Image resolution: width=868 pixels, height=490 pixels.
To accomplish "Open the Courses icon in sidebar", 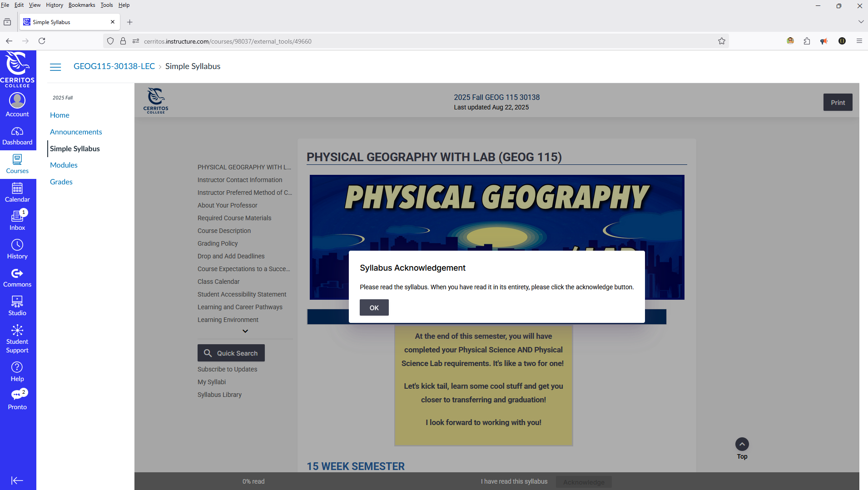I will [x=17, y=164].
